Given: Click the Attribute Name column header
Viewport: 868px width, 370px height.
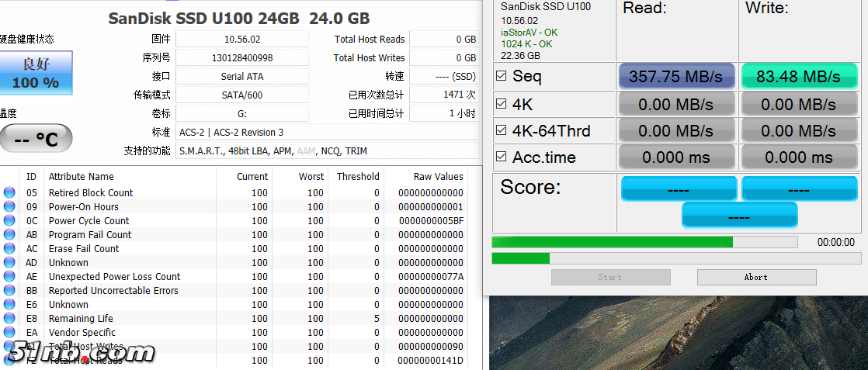Looking at the screenshot, I should pos(82,177).
